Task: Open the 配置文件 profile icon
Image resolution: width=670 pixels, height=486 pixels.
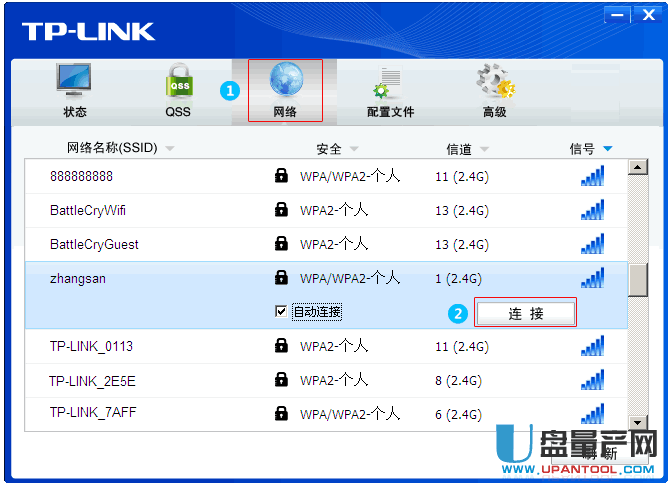Action: coord(388,82)
